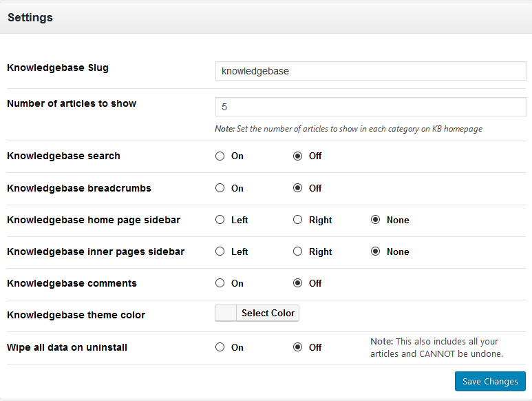Open the Select Color button
The height and width of the screenshot is (401, 532).
tap(268, 313)
